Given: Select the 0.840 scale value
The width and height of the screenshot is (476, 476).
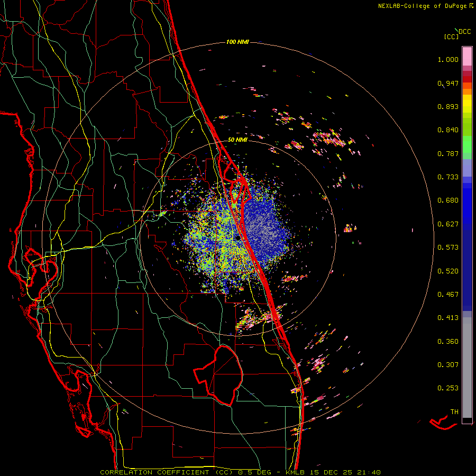Looking at the screenshot, I should click(448, 130).
